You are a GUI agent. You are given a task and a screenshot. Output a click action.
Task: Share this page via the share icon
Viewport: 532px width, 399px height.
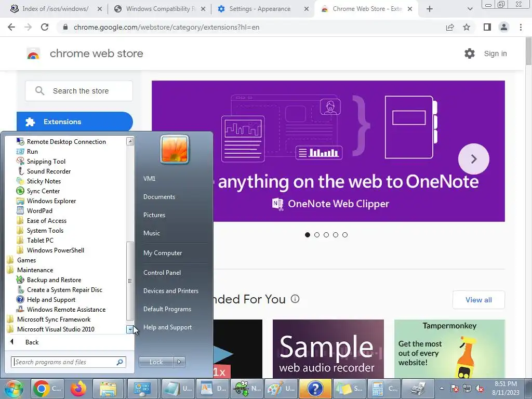(x=450, y=27)
